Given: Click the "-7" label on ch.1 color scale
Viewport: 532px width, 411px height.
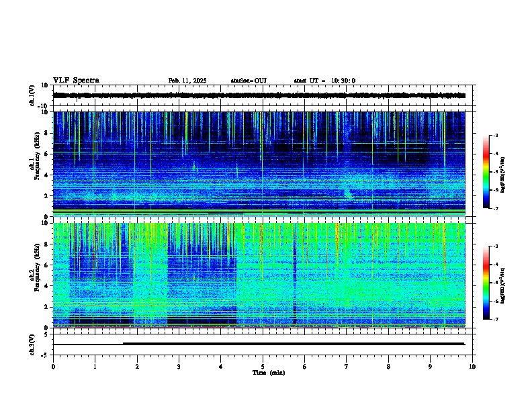Looking at the screenshot, I should coord(495,208).
